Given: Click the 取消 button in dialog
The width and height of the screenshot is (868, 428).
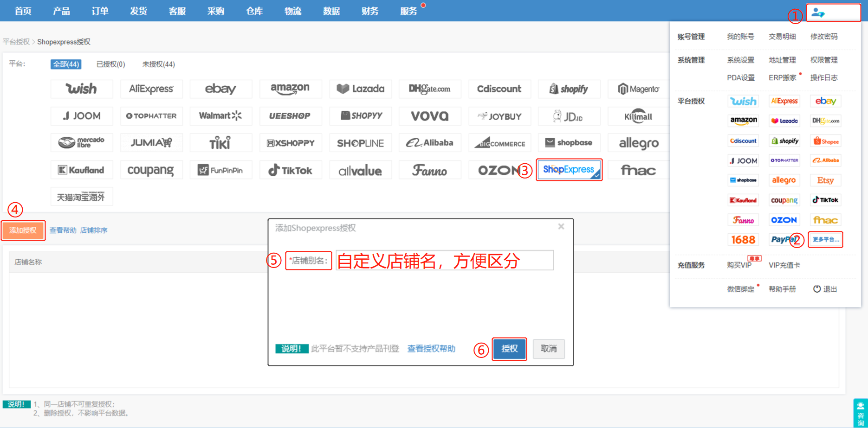Looking at the screenshot, I should coord(549,349).
